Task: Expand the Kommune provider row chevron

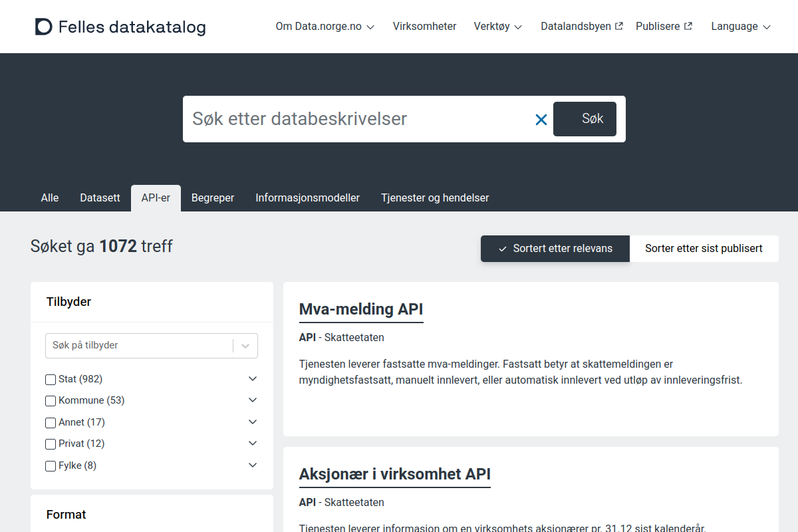Action: 253,400
